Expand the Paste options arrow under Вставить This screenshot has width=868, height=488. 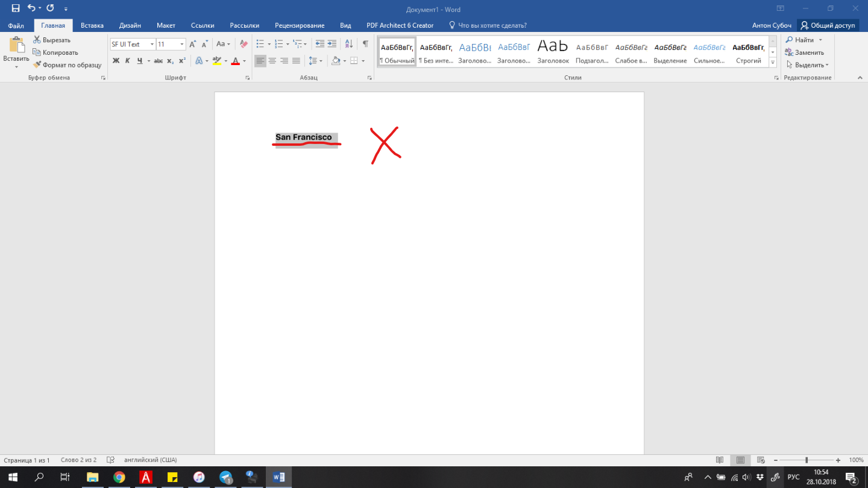click(16, 66)
